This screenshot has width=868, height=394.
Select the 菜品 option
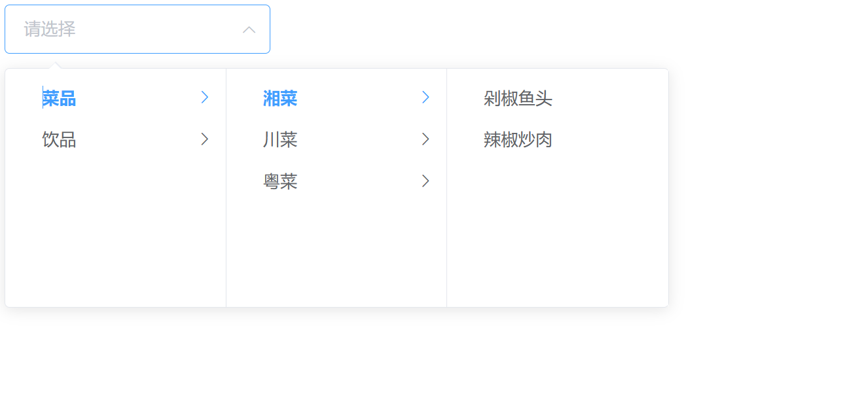[x=59, y=98]
